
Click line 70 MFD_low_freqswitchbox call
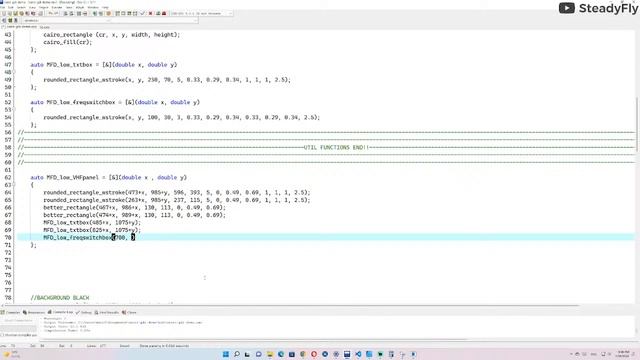click(x=89, y=238)
